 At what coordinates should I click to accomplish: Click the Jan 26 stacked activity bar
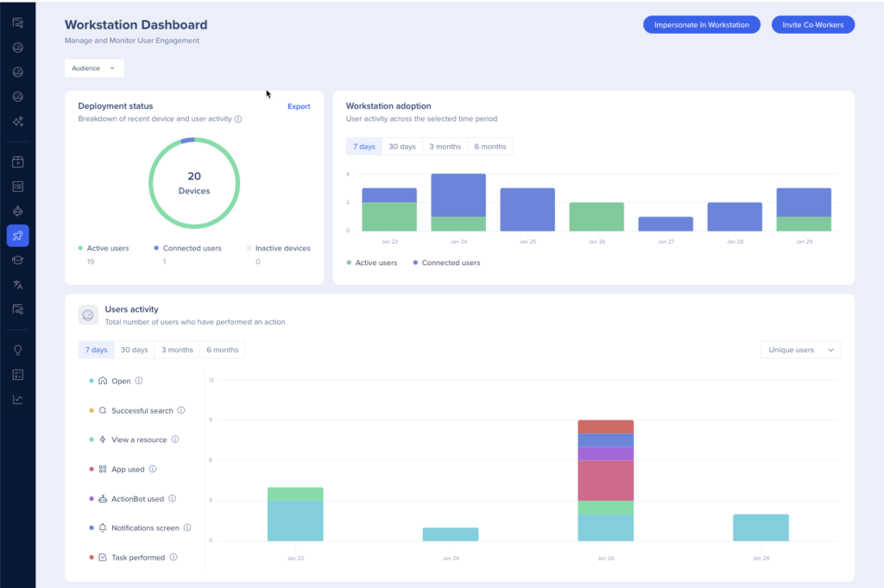(605, 480)
